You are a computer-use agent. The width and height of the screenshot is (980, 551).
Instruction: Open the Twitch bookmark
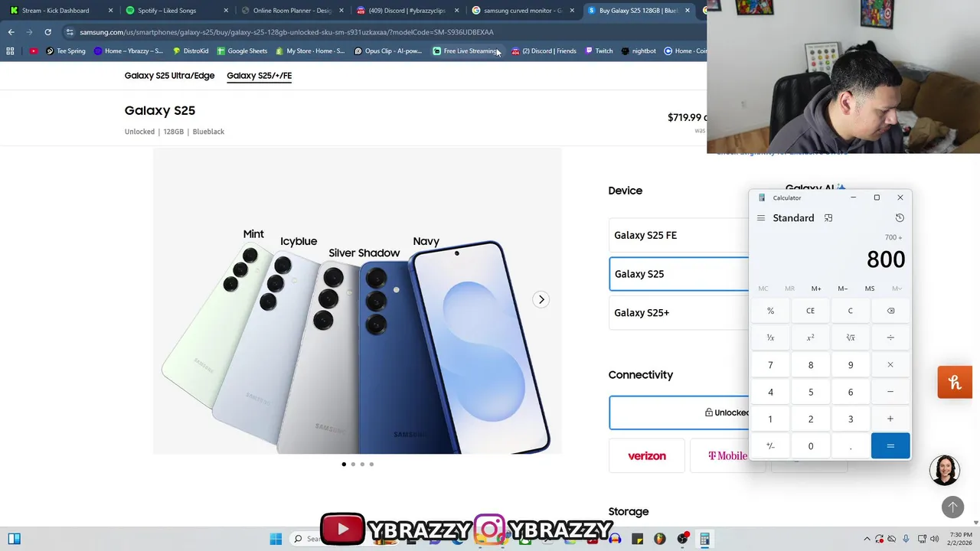599,51
